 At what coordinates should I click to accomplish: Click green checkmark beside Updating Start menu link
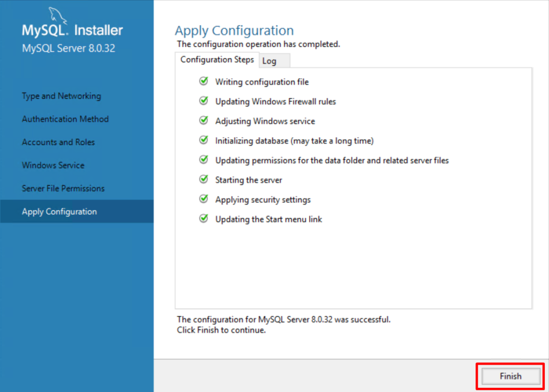click(203, 219)
